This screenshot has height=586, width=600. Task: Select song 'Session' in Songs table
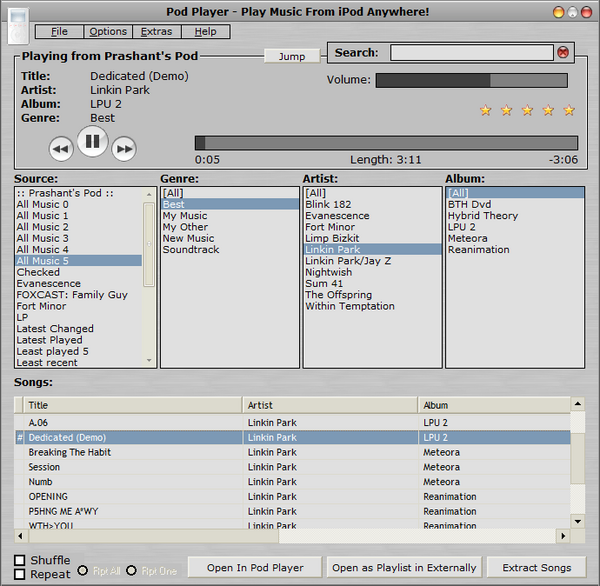coord(293,467)
